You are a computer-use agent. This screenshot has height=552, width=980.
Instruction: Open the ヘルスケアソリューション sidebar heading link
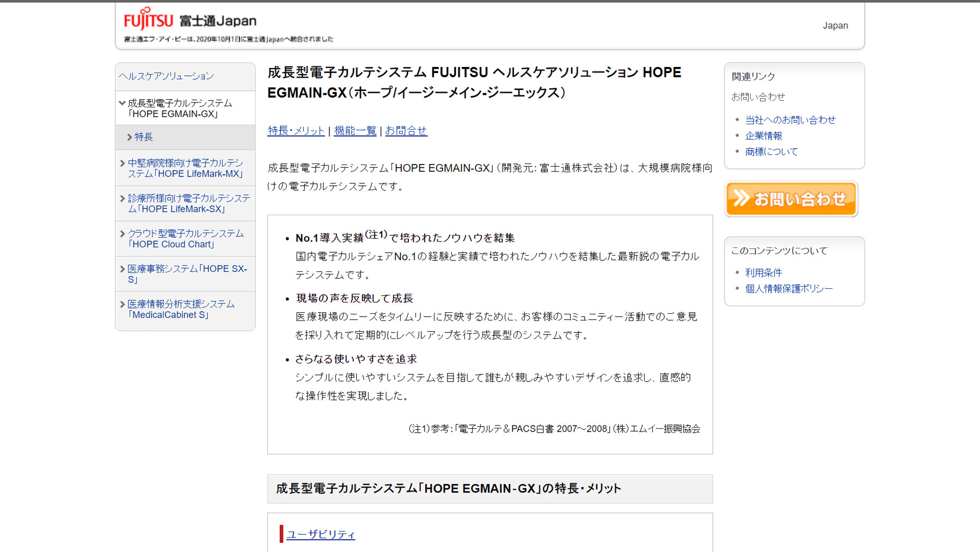tap(167, 76)
